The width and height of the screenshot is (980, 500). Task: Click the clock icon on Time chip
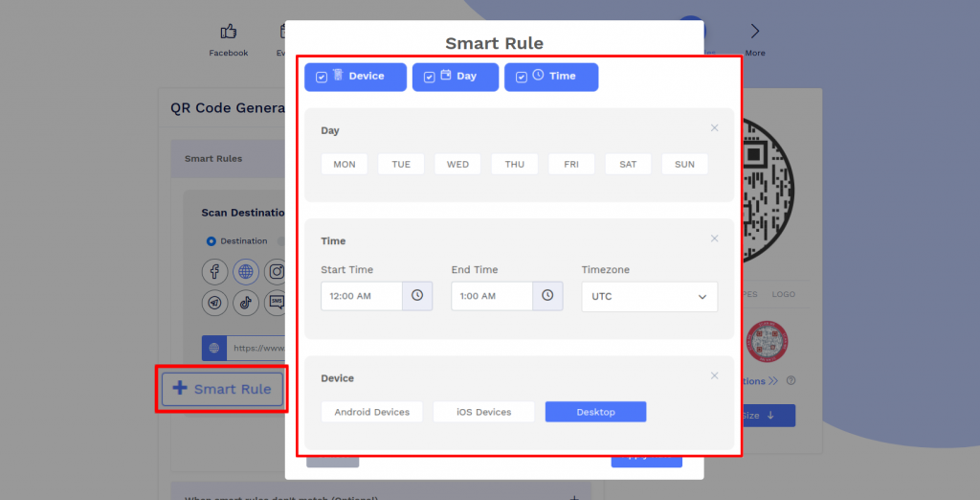[x=538, y=75]
